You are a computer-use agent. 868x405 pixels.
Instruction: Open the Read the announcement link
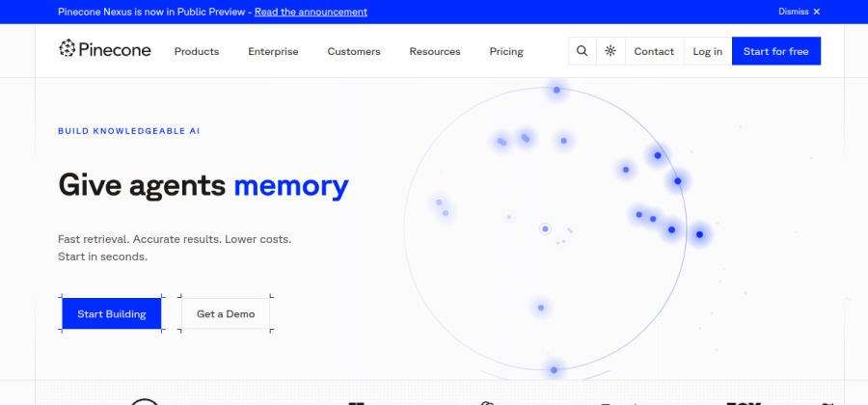tap(311, 12)
